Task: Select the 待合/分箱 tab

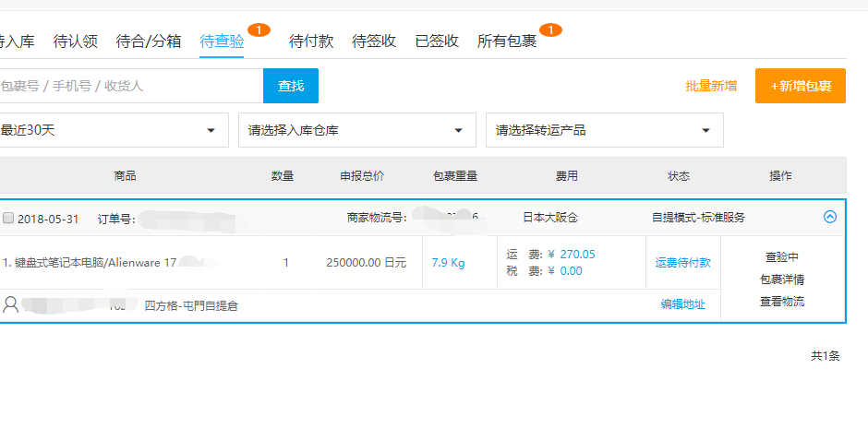Action: [x=149, y=42]
